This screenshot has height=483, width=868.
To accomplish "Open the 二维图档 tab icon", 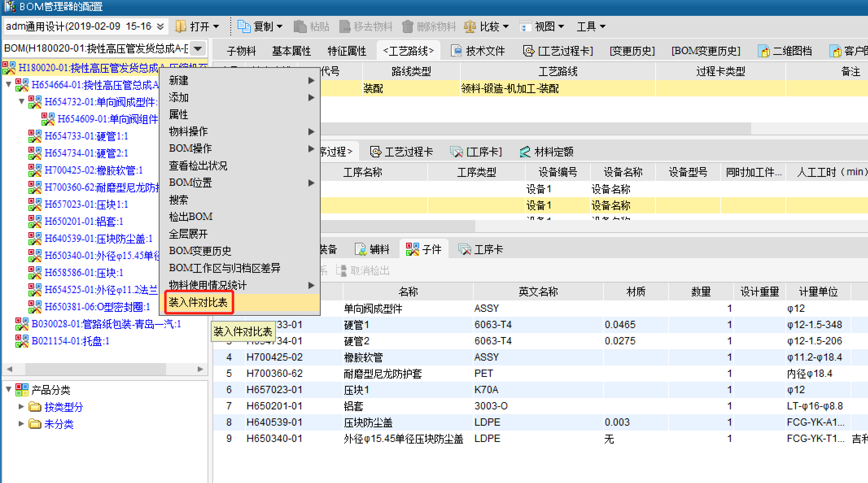I will click(764, 51).
